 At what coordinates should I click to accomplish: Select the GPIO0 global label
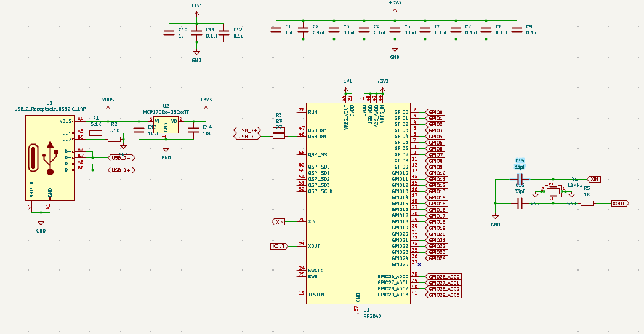click(436, 112)
